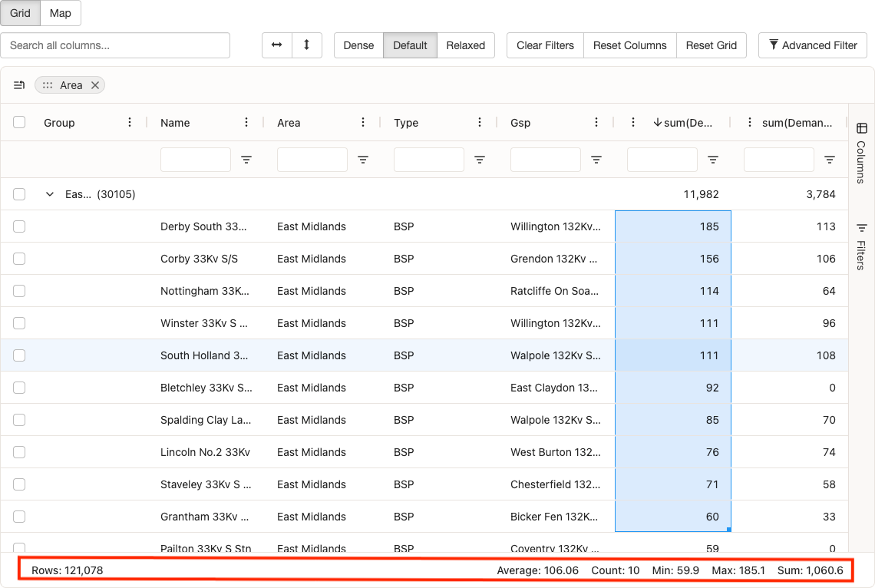Check the East Midlands group row checkbox
This screenshot has width=875, height=588.
click(19, 194)
